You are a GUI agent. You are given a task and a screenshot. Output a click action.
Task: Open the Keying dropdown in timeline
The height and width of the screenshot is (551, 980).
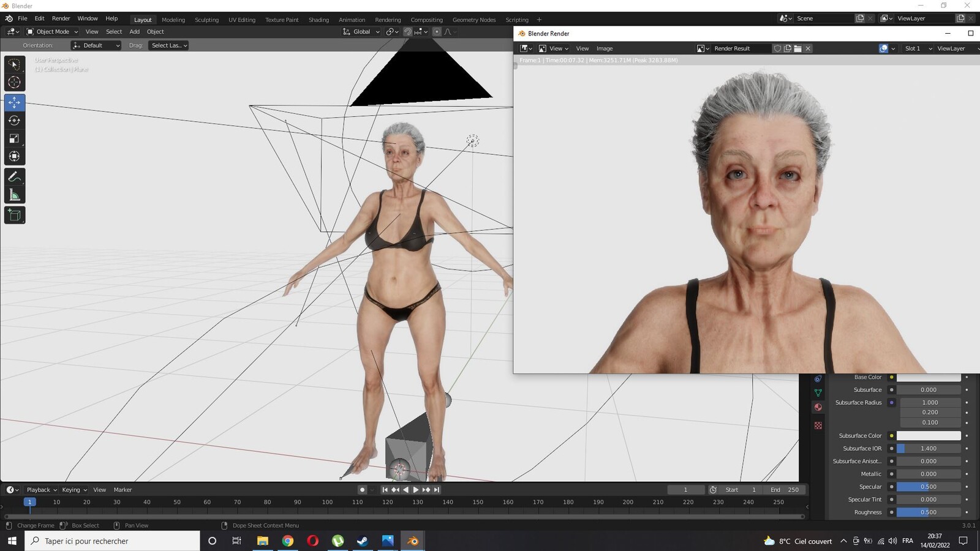(x=75, y=490)
